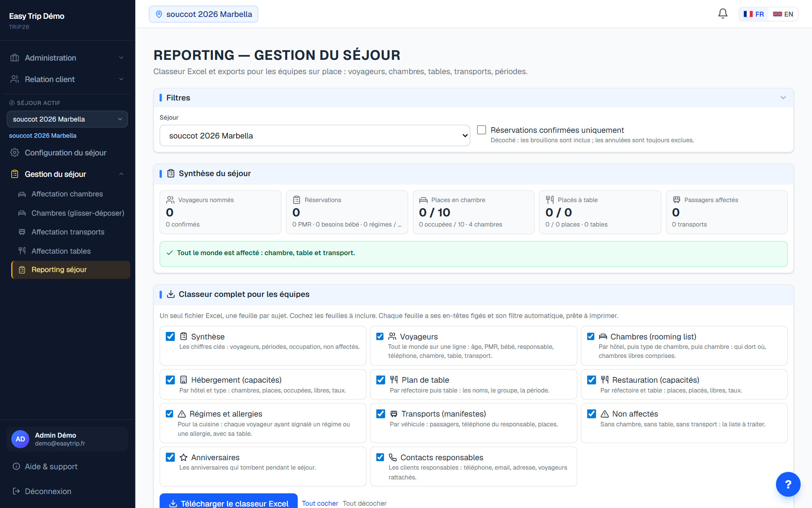Click the Réservations card clipboard icon

297,200
